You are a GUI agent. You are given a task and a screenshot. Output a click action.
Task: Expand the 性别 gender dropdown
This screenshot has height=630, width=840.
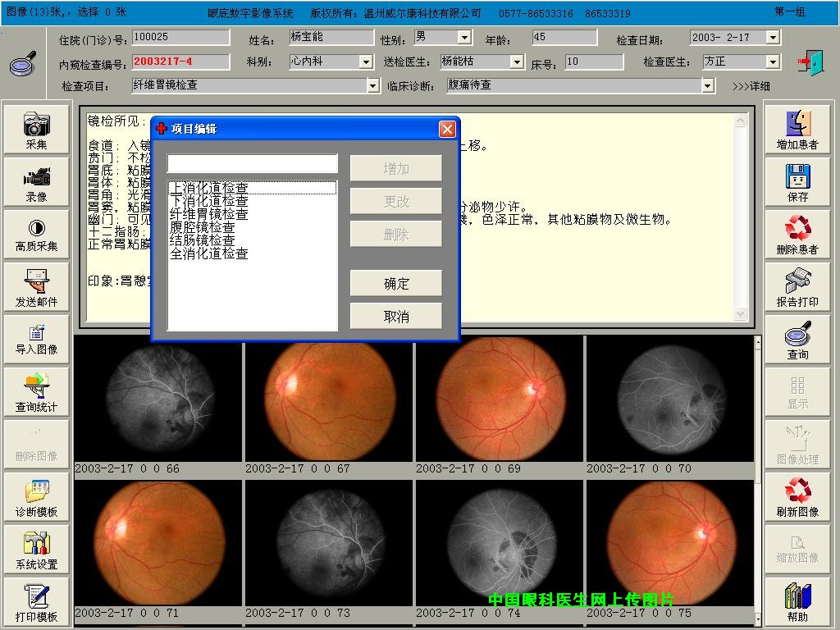point(464,38)
